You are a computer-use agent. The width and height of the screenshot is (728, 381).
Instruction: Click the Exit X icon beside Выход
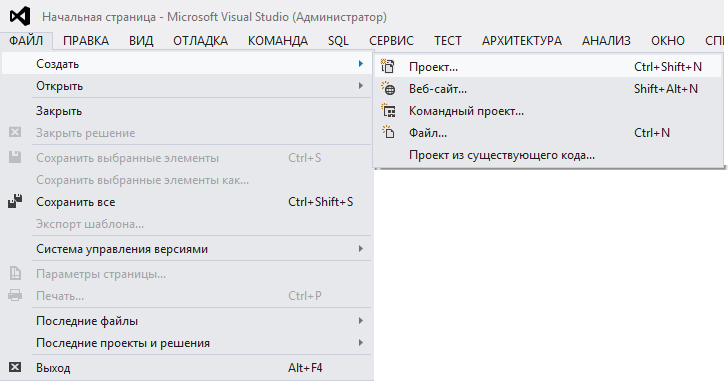point(15,368)
